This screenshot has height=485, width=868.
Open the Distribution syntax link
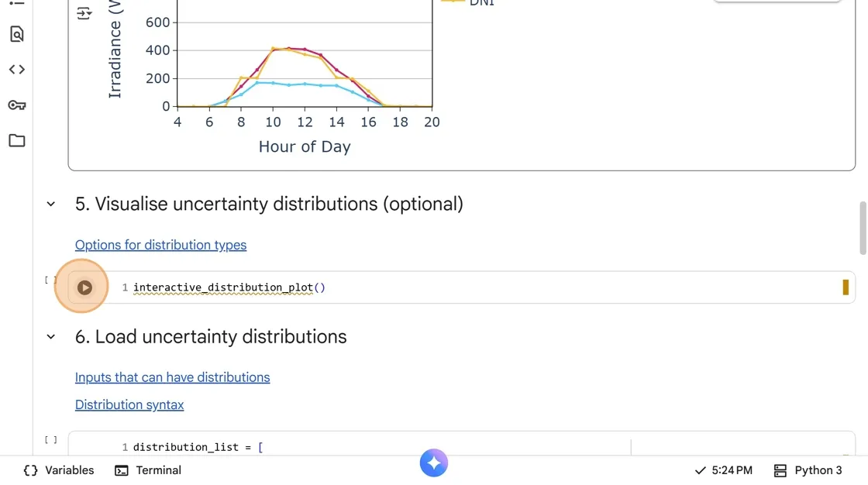(129, 404)
